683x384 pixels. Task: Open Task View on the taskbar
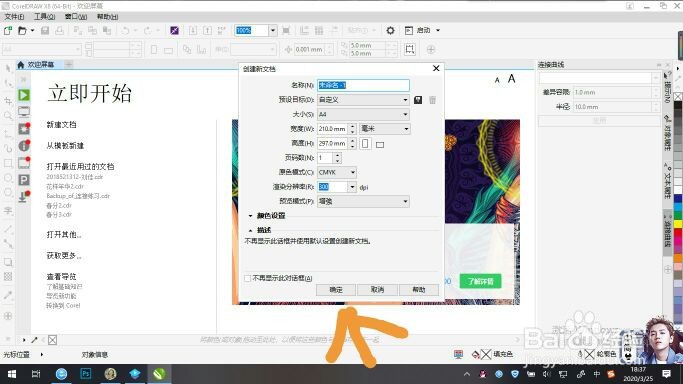click(x=36, y=374)
